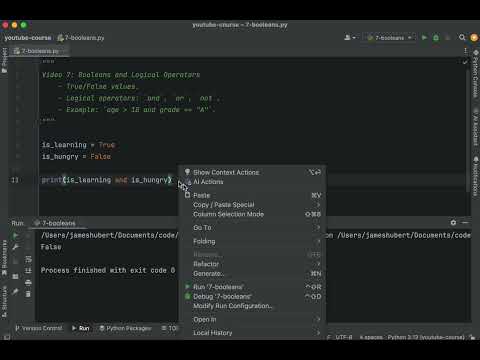Toggle soft-wrap icon in Run panel
480x360 pixels.
tap(28, 259)
